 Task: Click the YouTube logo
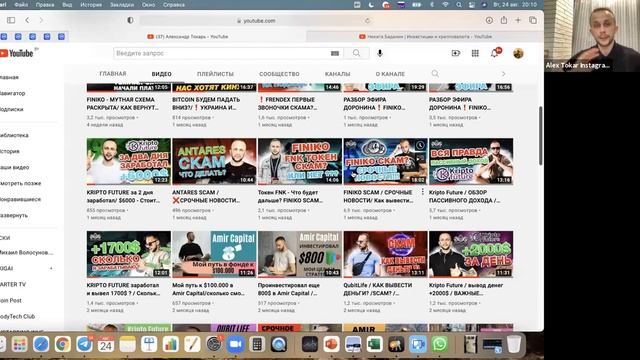17,53
